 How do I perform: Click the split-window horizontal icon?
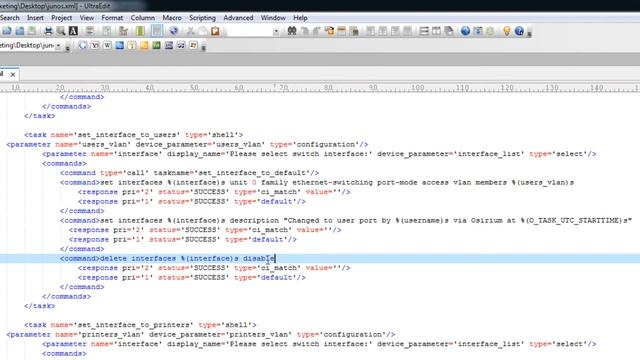(424, 31)
